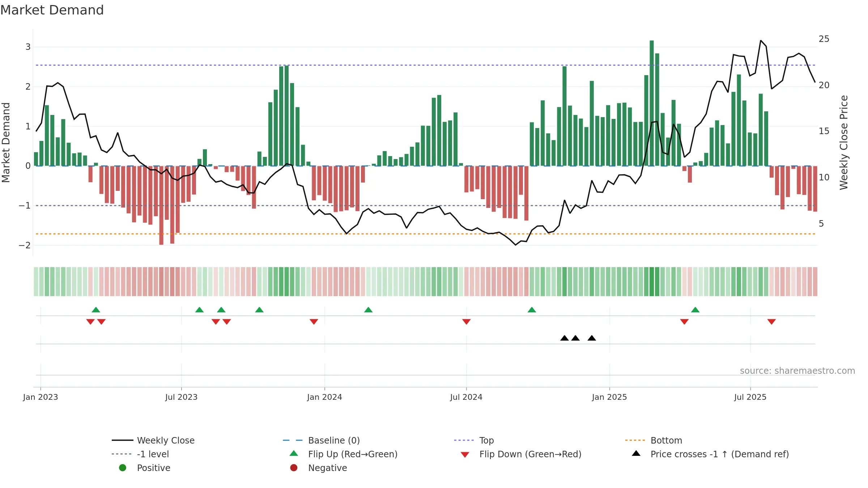Click the price axis value 25 label

pyautogui.click(x=824, y=39)
